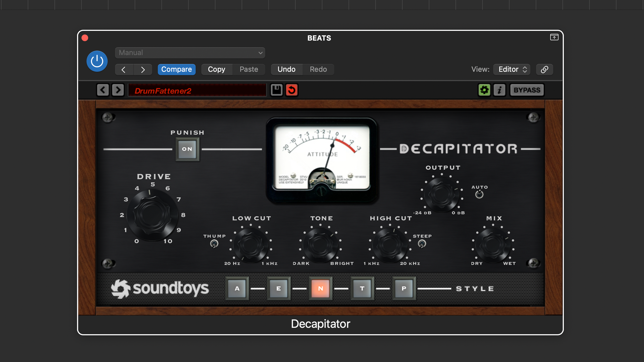Toggle the THUMP switch

click(x=214, y=244)
